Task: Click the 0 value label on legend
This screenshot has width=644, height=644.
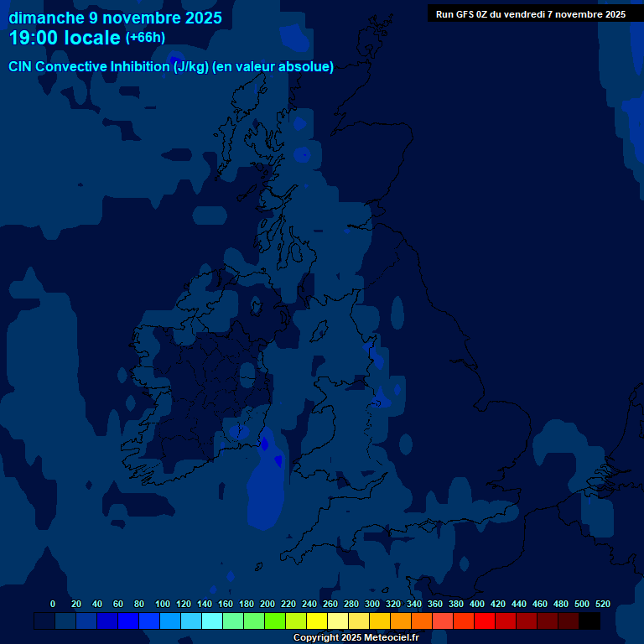Action: [53, 604]
